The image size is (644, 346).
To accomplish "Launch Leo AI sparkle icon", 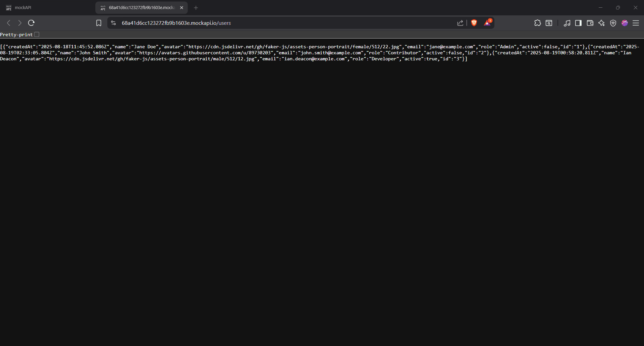I will [601, 23].
